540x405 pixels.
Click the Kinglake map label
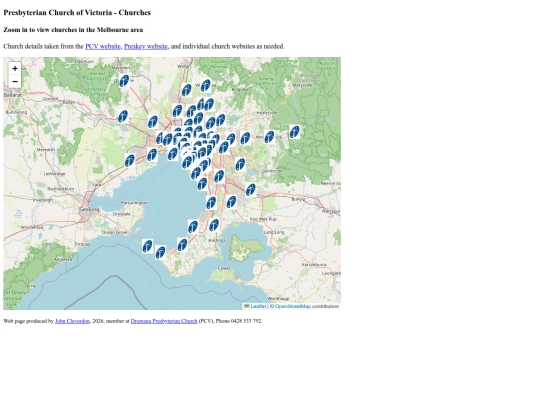240,89
